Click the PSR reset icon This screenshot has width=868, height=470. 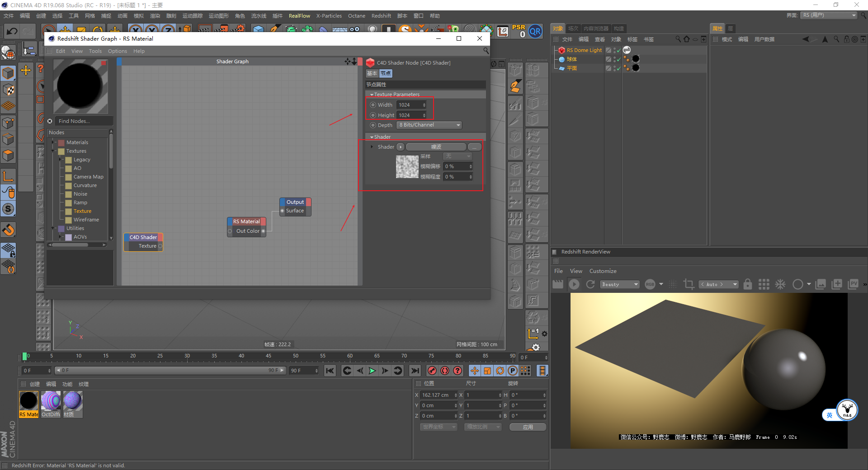[x=519, y=31]
